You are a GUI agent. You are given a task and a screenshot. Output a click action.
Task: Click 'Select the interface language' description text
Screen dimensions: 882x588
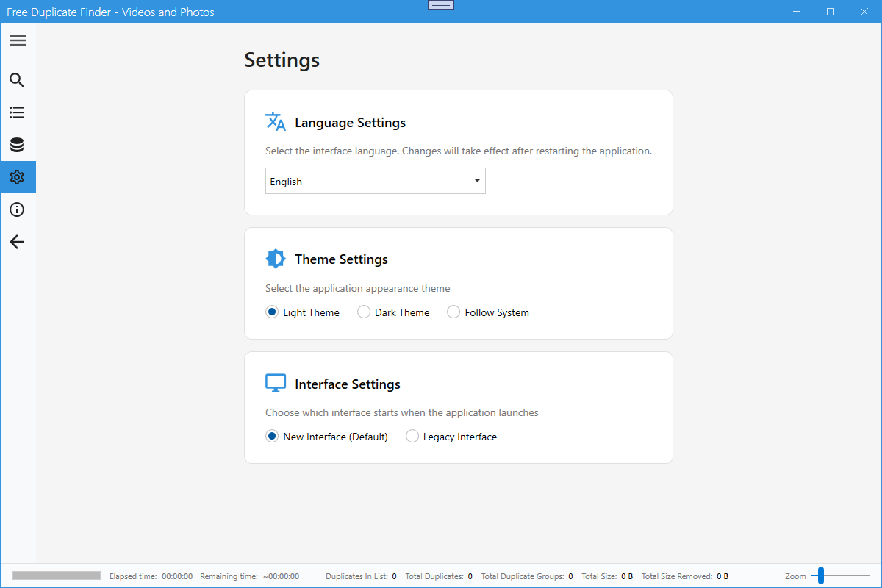[x=459, y=151]
